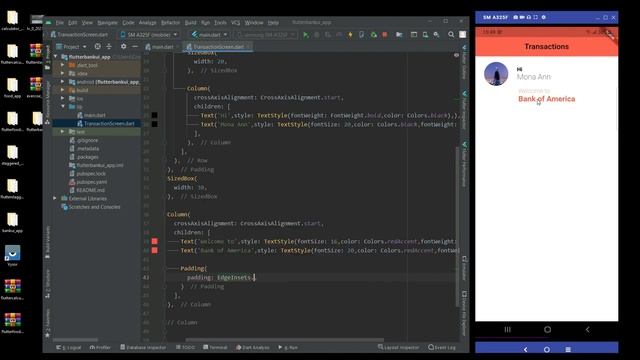Expand the build folder
The image size is (640, 360).
62,90
